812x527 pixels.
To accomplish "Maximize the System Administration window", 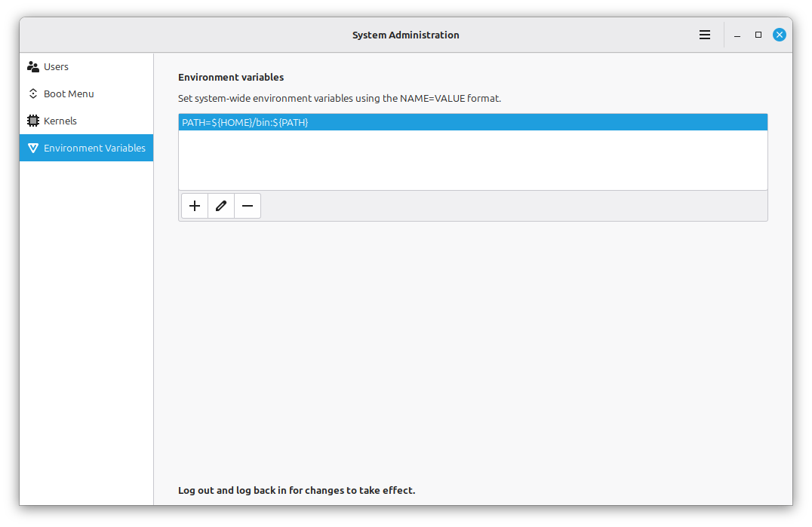I will 758,35.
